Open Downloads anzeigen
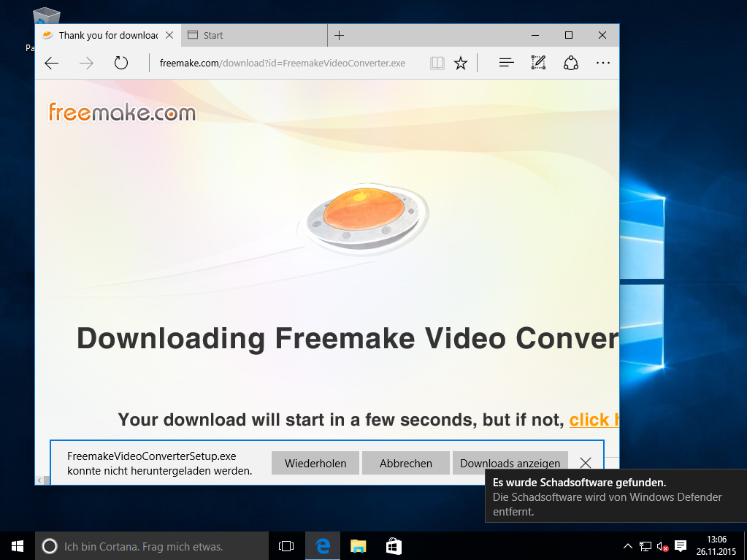 point(510,464)
